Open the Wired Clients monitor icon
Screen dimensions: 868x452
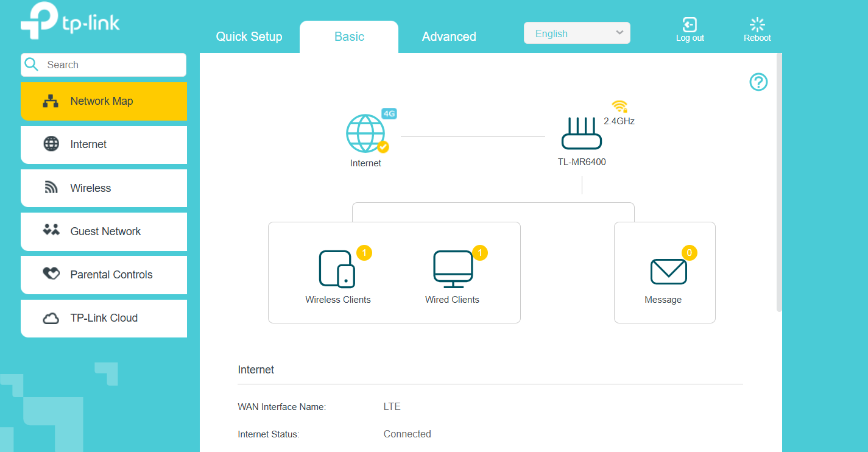[453, 269]
